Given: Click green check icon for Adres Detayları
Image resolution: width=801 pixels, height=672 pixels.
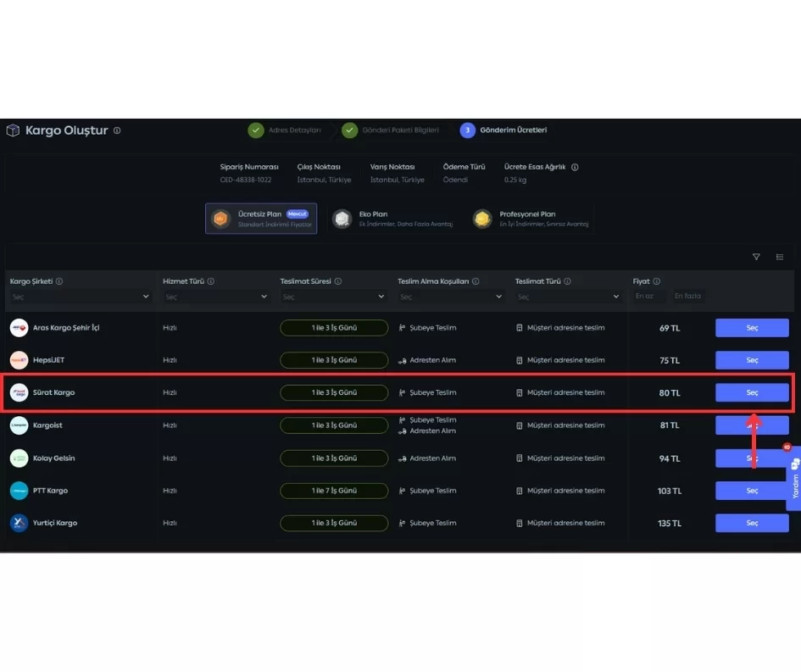Looking at the screenshot, I should tap(256, 131).
